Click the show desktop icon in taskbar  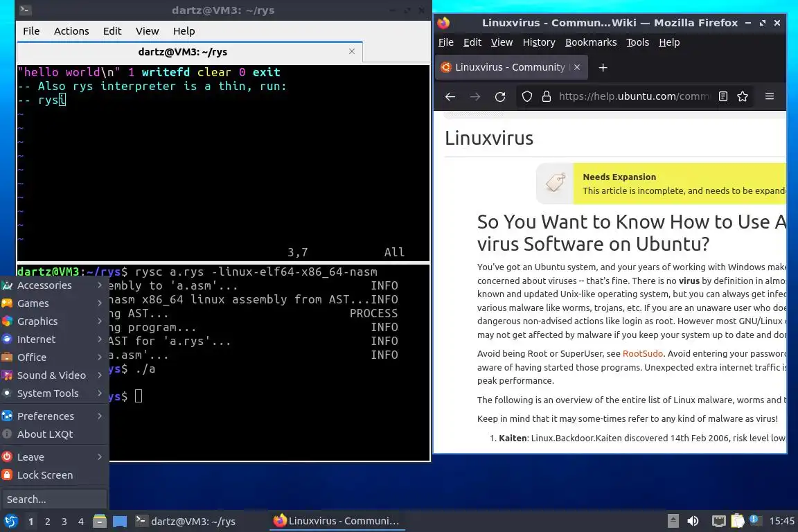point(120,521)
